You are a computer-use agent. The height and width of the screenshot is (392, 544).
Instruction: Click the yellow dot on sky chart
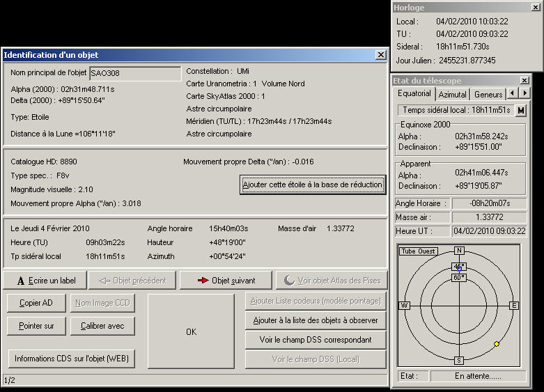497,344
